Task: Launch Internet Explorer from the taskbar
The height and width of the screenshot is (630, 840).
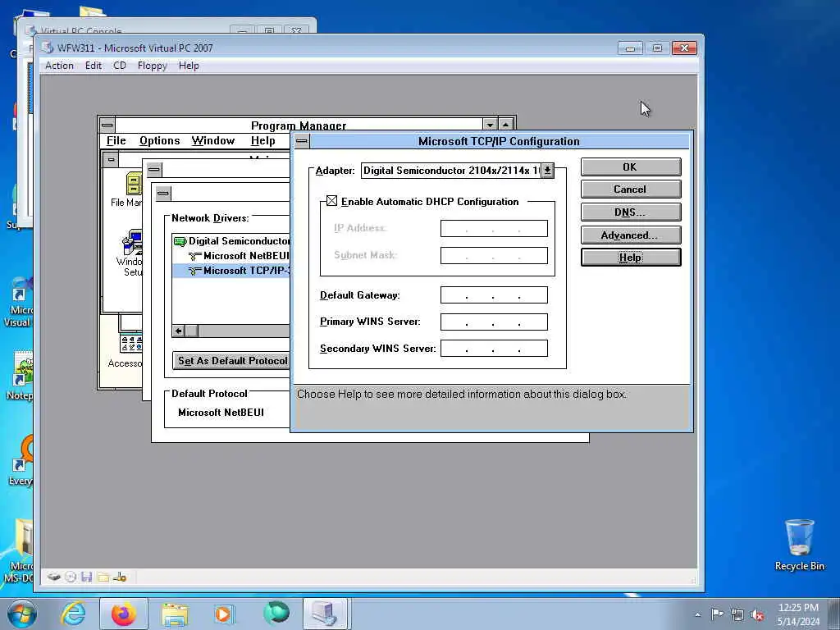Action: [x=73, y=614]
